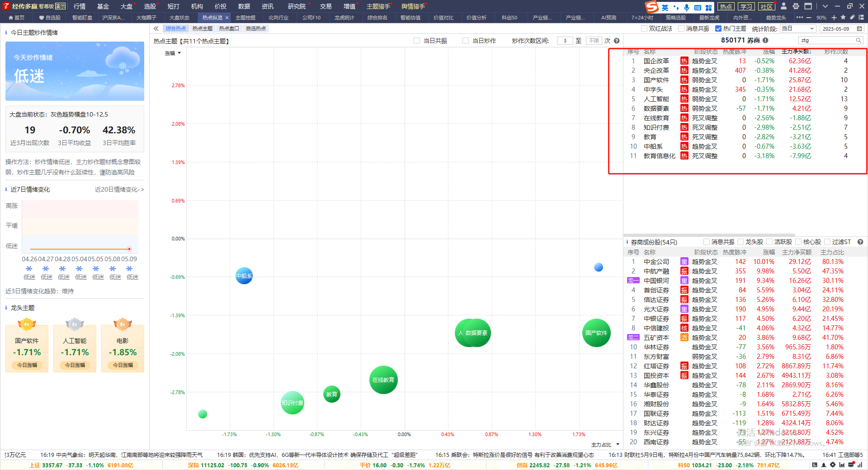This screenshot has width=868, height=470.
Task: Switch to the 龙虎统计 tab
Action: 344,18
